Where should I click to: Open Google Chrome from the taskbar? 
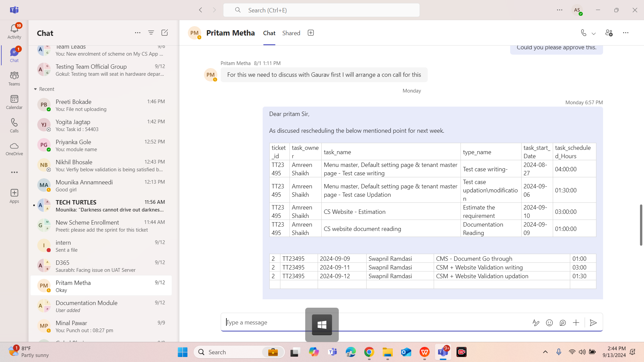(369, 352)
